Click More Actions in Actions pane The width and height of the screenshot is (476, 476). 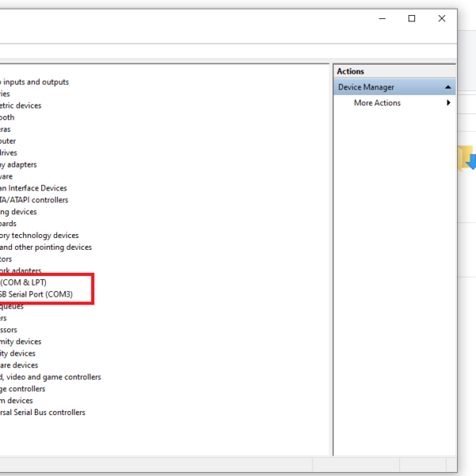click(x=377, y=103)
